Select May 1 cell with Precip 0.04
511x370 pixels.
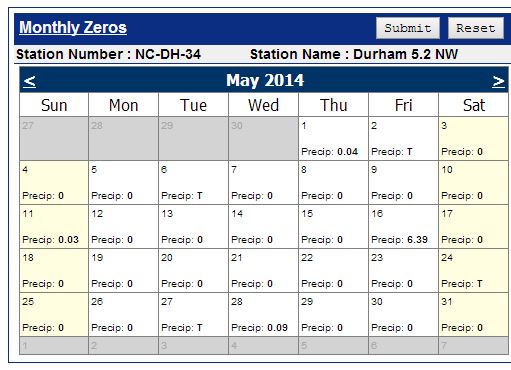(x=333, y=139)
